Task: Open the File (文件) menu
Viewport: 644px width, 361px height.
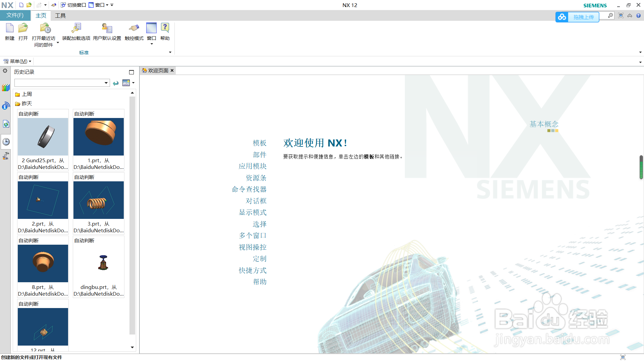Action: (15, 15)
